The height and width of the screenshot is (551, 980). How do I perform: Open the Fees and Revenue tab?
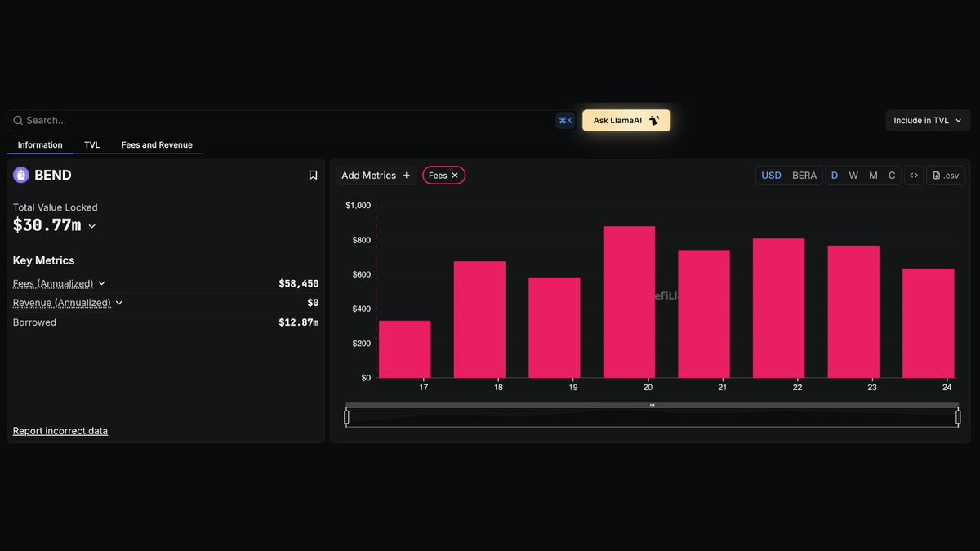click(x=157, y=145)
